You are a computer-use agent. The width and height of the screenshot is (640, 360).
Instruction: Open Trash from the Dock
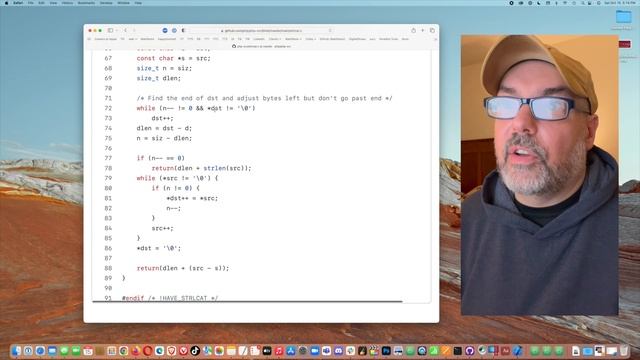624,351
